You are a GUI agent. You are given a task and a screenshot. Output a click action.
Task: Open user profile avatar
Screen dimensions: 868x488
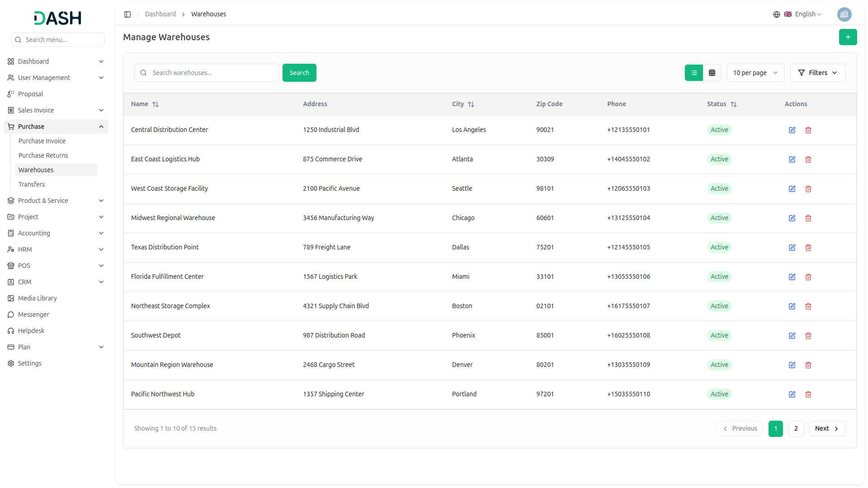click(x=844, y=14)
